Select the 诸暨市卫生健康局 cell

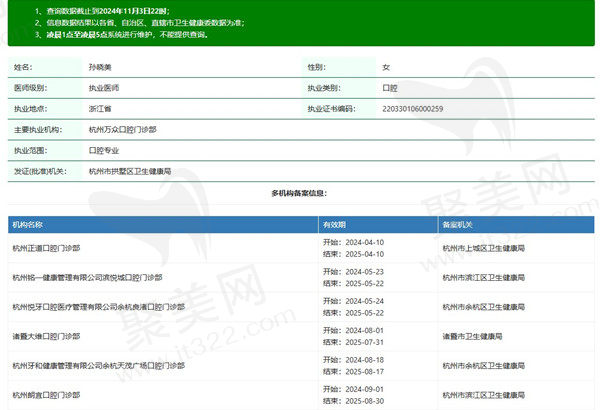(472, 336)
